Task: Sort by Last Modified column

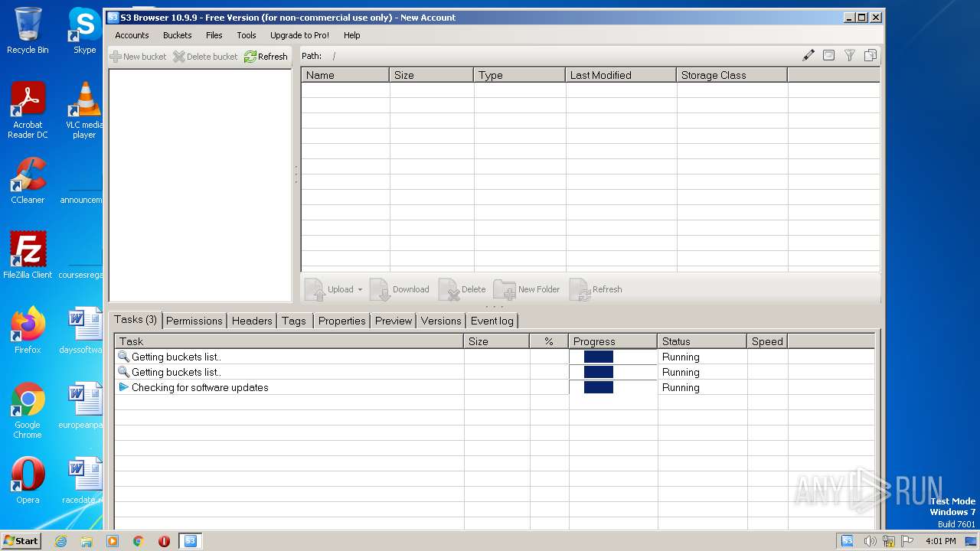Action: (621, 75)
